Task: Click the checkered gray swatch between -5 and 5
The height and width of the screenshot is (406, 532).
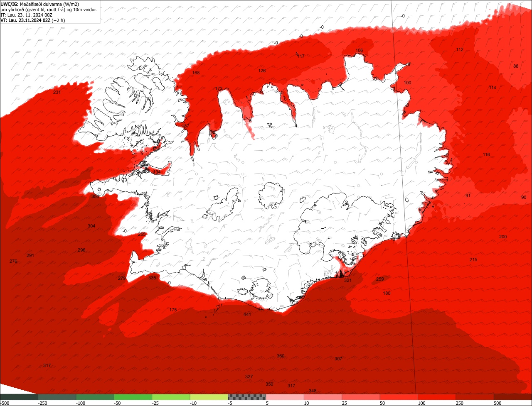Action: click(x=247, y=397)
